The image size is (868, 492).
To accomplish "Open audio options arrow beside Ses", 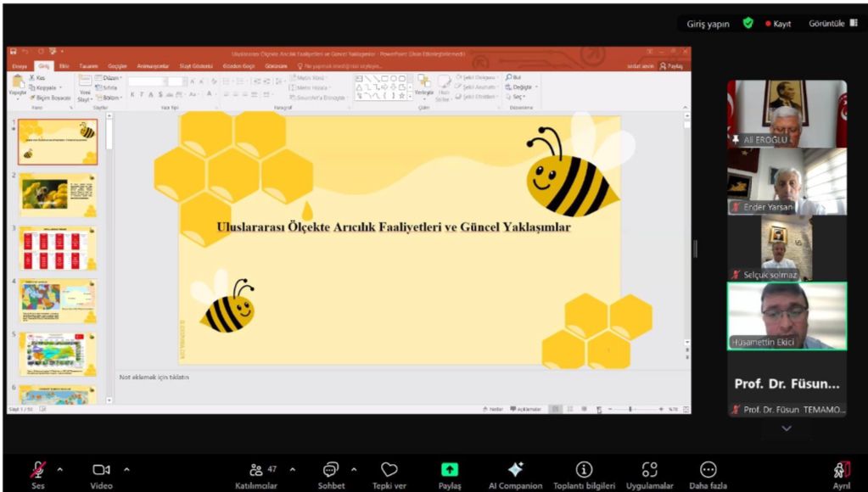I will tap(59, 470).
